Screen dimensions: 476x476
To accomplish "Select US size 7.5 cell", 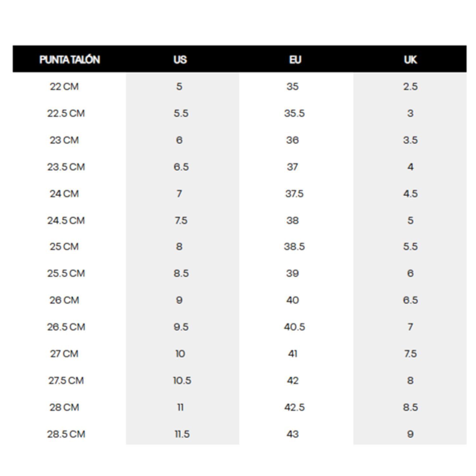I will pyautogui.click(x=181, y=220).
